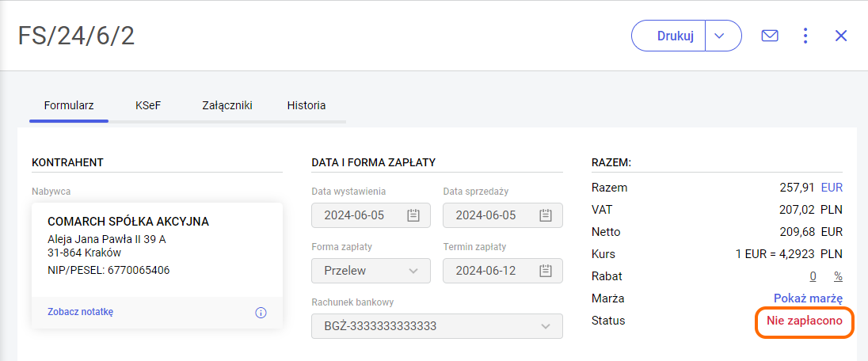Screen dimensions: 868x361
Task: Select the Formularz tab
Action: coord(69,105)
